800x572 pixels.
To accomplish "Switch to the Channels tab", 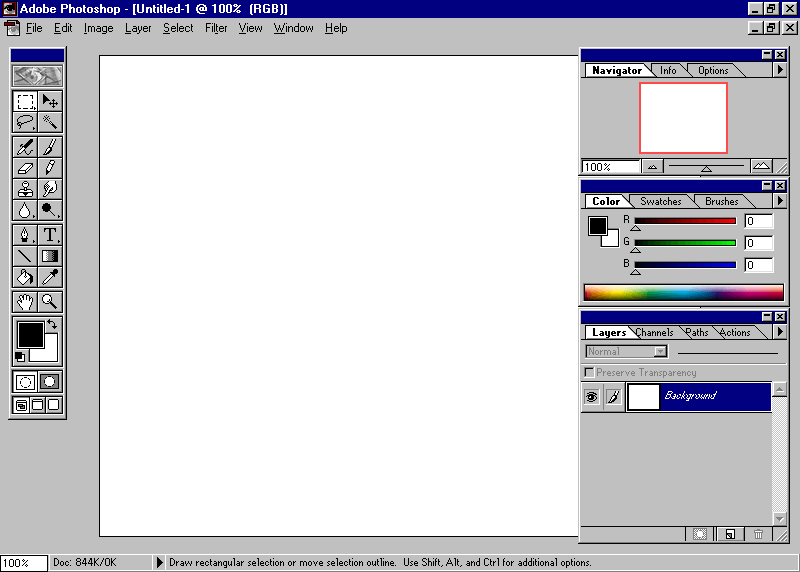I will (x=654, y=332).
